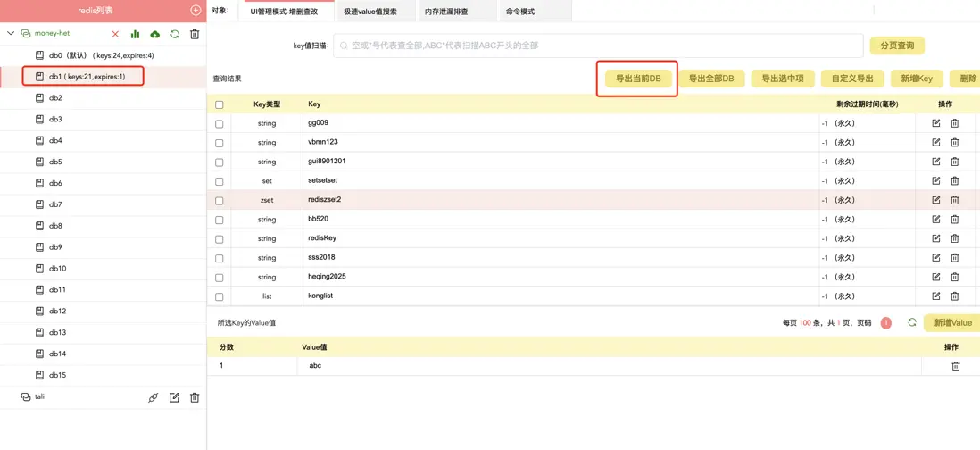
Task: Check the vbmn123 row checkbox
Action: [x=220, y=143]
